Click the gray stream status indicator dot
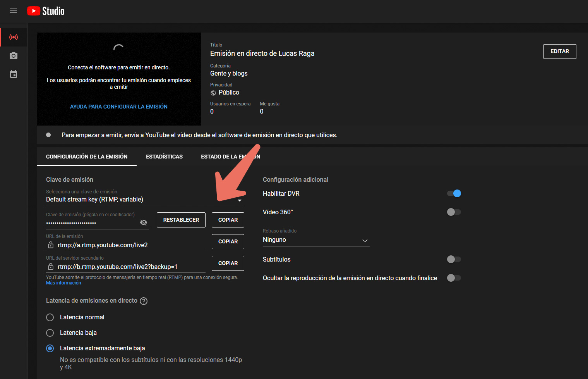Viewport: 588px width, 379px height. [48, 135]
